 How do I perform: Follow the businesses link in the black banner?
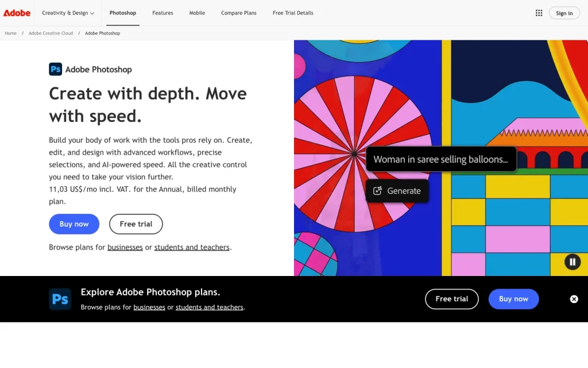149,307
